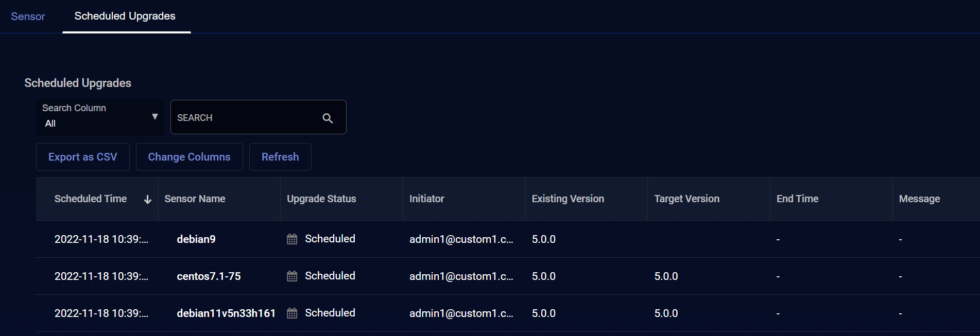
Task: Focus the SEARCH text field
Action: [245, 118]
